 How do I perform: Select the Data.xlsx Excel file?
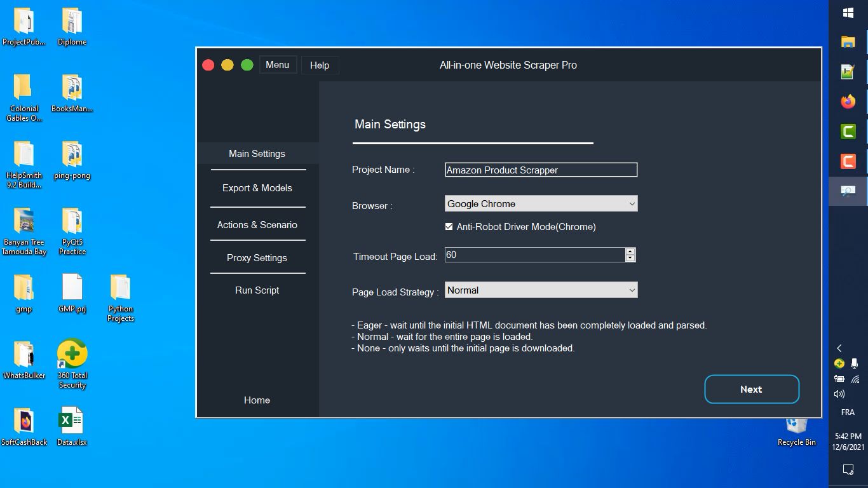point(72,428)
